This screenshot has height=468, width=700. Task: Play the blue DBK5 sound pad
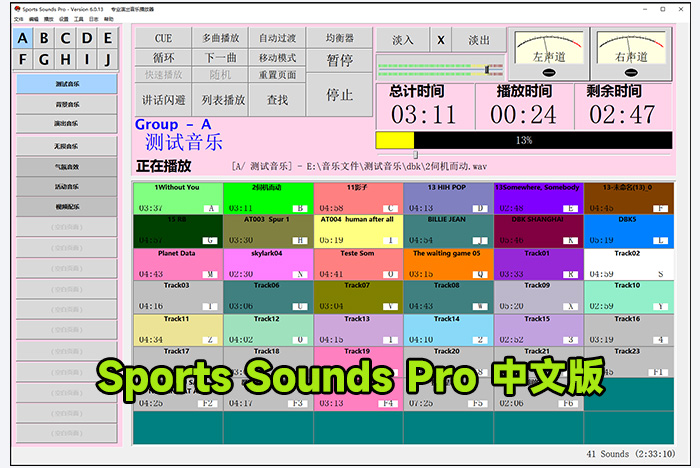coord(629,231)
